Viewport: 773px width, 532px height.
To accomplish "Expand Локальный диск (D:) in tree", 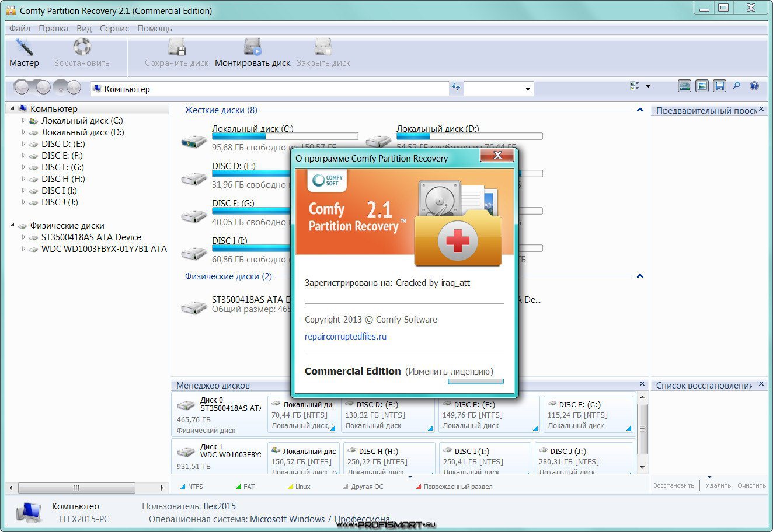I will click(24, 132).
